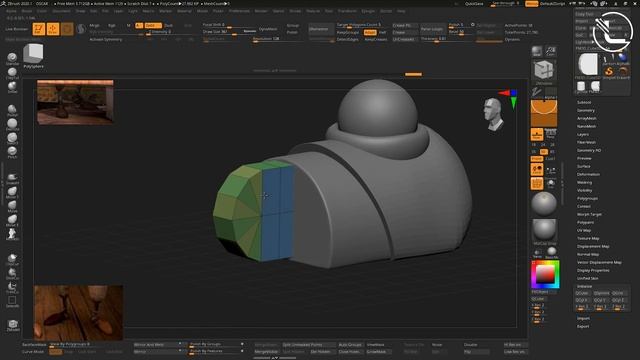
Task: Click the DynaMesh button
Action: pos(268,29)
